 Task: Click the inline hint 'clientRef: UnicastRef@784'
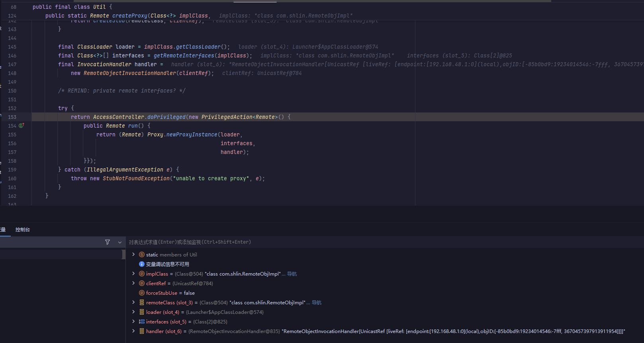(x=262, y=73)
